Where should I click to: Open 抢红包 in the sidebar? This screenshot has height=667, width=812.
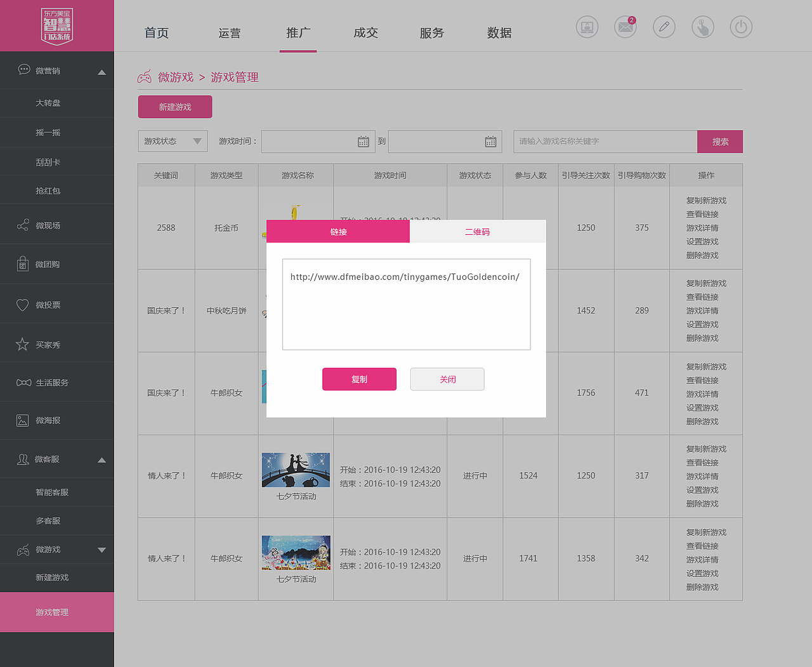click(x=57, y=190)
